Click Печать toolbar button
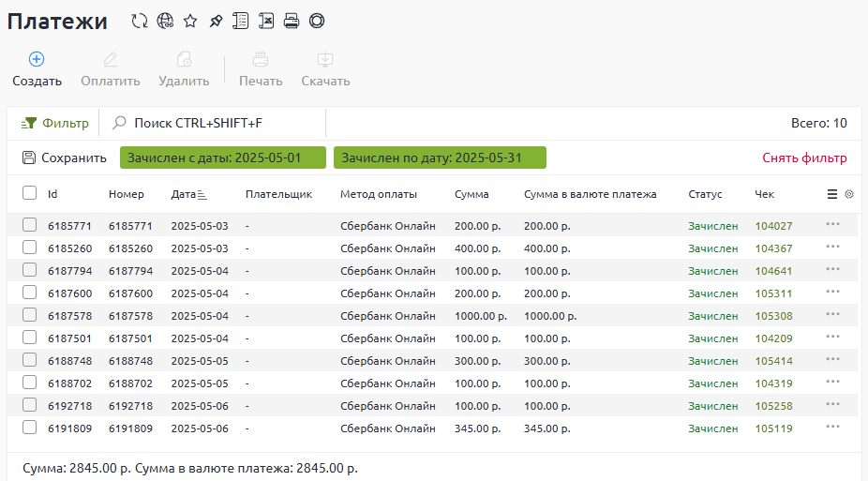Screen dimensions: 868x481 261,69
